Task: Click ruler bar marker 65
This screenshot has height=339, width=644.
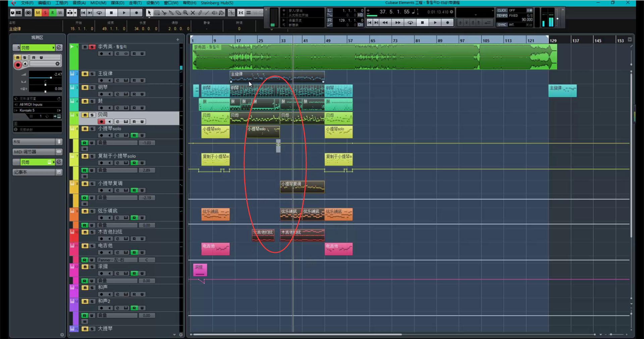Action: (373, 41)
